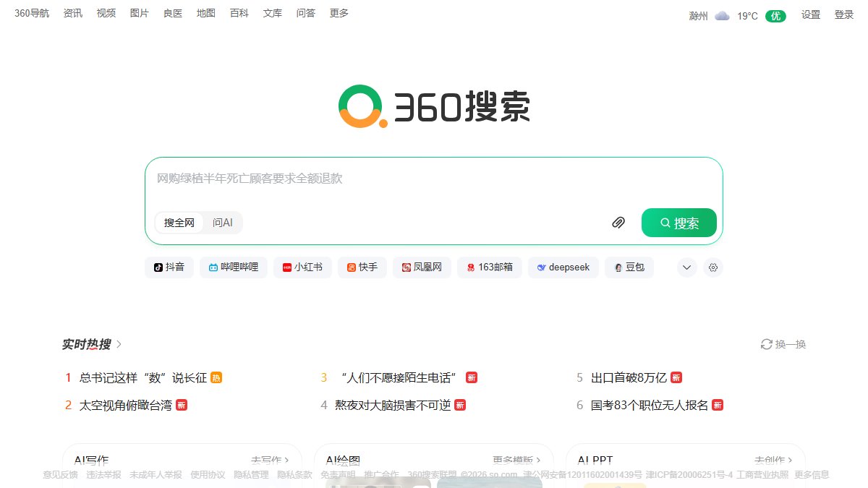
Task: Click the 去写作 link on AI写作 card
Action: [270, 460]
